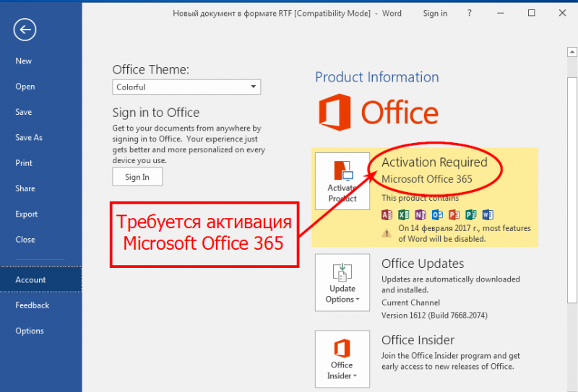Select New in the backstage menu

(24, 61)
